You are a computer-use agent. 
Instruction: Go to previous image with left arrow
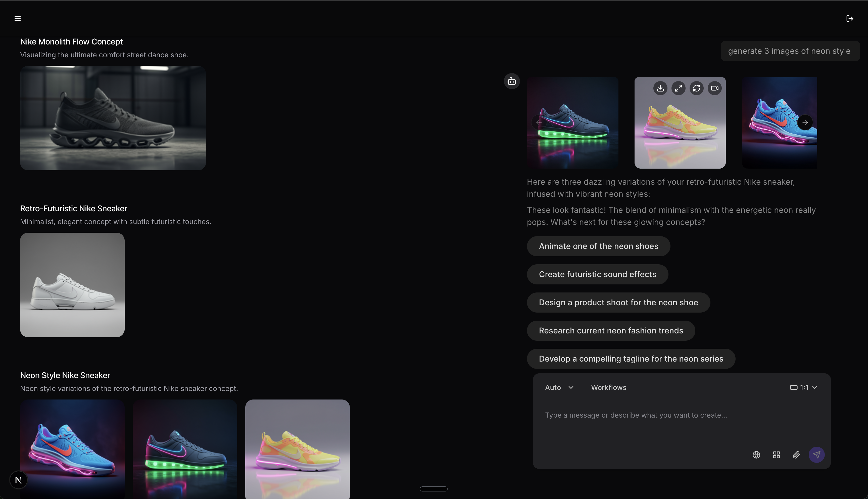539,122
